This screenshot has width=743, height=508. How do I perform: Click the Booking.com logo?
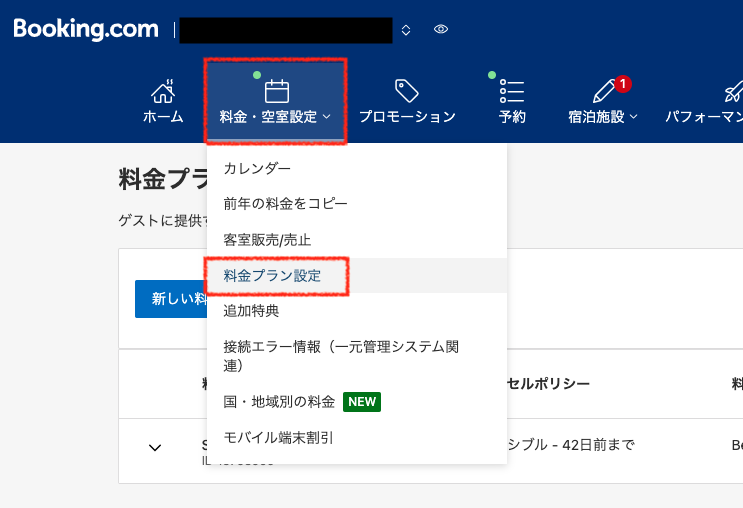[x=87, y=29]
